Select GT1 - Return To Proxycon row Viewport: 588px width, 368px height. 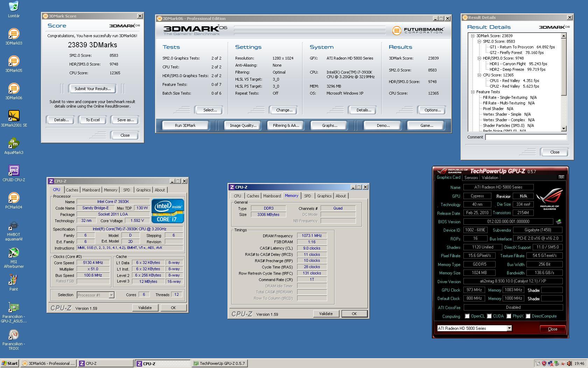pyautogui.click(x=522, y=47)
